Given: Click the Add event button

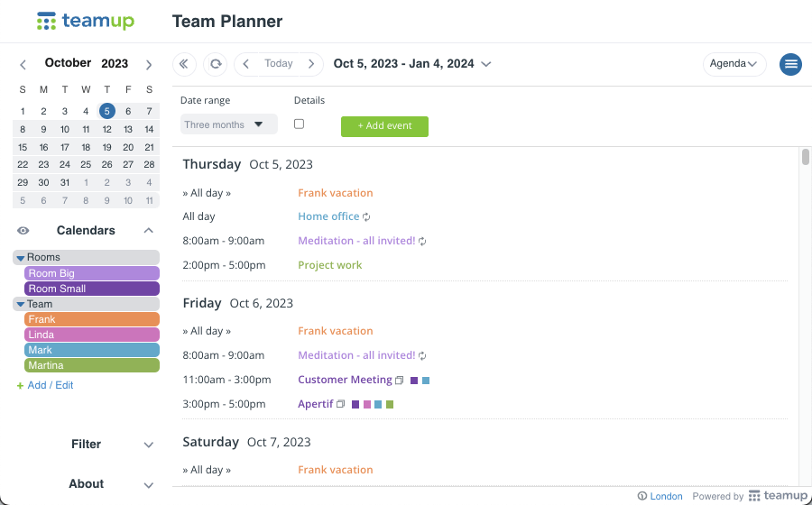Looking at the screenshot, I should pyautogui.click(x=384, y=126).
